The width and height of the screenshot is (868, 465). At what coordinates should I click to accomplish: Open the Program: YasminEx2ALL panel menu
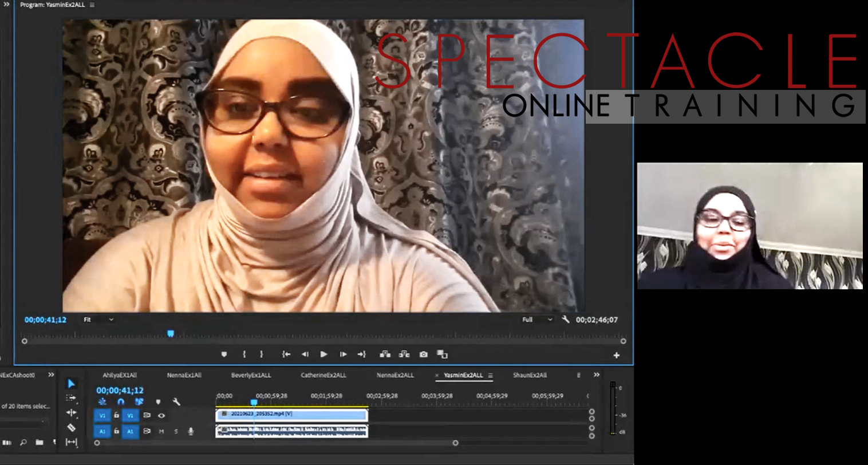click(x=92, y=5)
